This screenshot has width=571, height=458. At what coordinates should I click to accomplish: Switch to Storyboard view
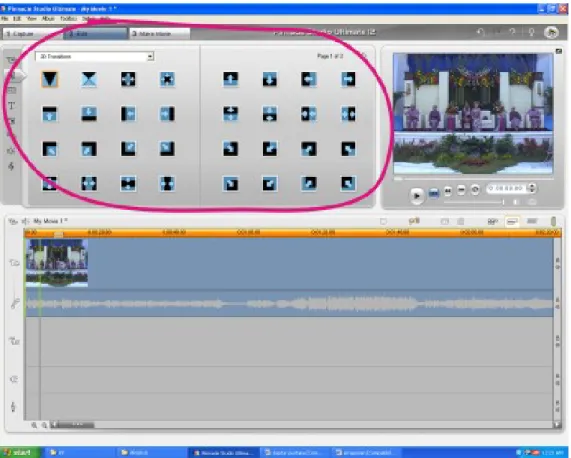click(492, 221)
